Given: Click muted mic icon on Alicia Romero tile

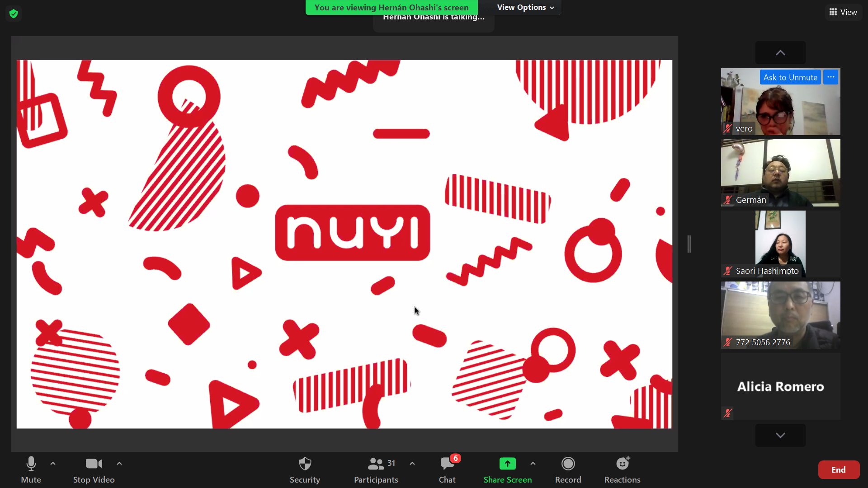Looking at the screenshot, I should pos(728,413).
